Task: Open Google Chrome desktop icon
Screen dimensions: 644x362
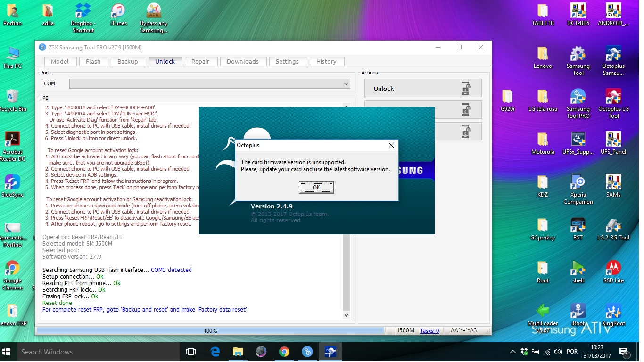Action: point(12,276)
